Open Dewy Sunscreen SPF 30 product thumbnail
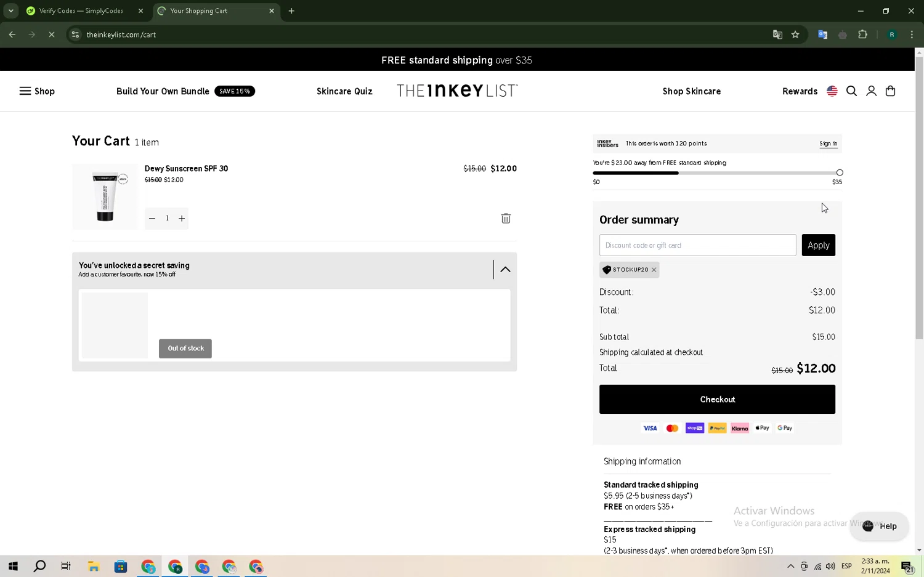 point(105,196)
